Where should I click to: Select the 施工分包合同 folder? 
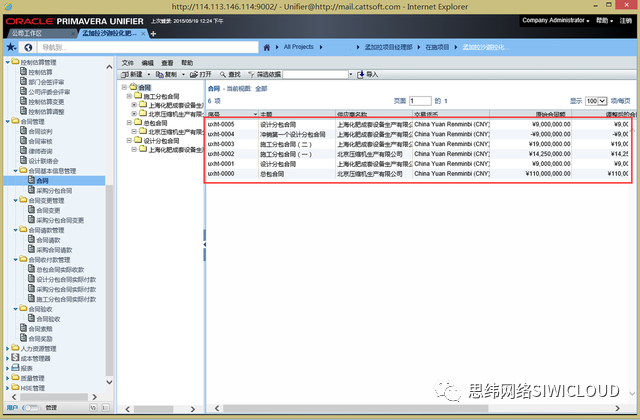pyautogui.click(x=161, y=96)
